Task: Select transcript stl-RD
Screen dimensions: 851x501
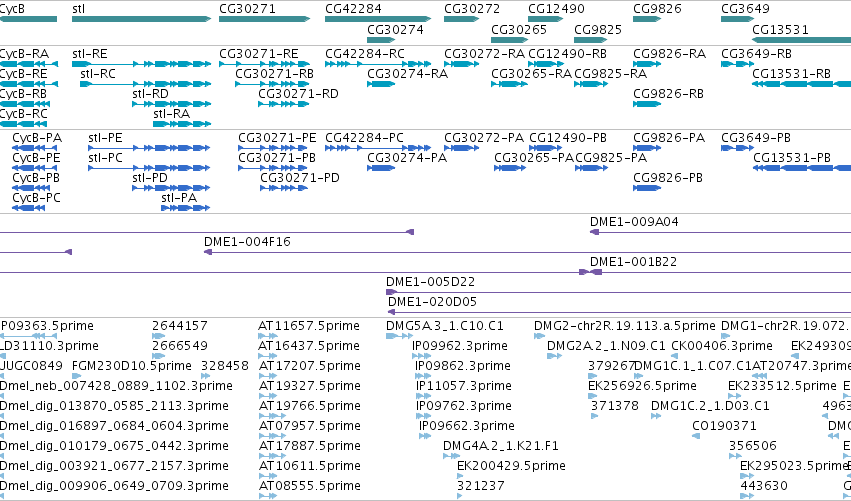Action: click(x=172, y=104)
